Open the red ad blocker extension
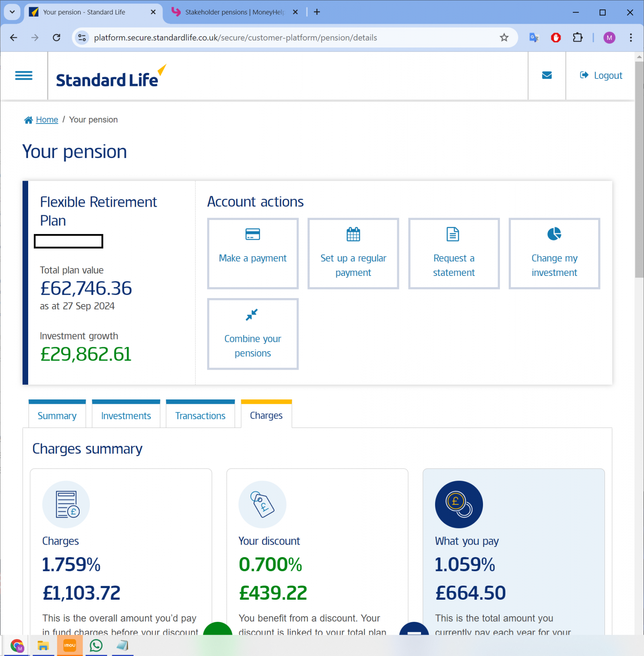The image size is (644, 656). tap(556, 37)
